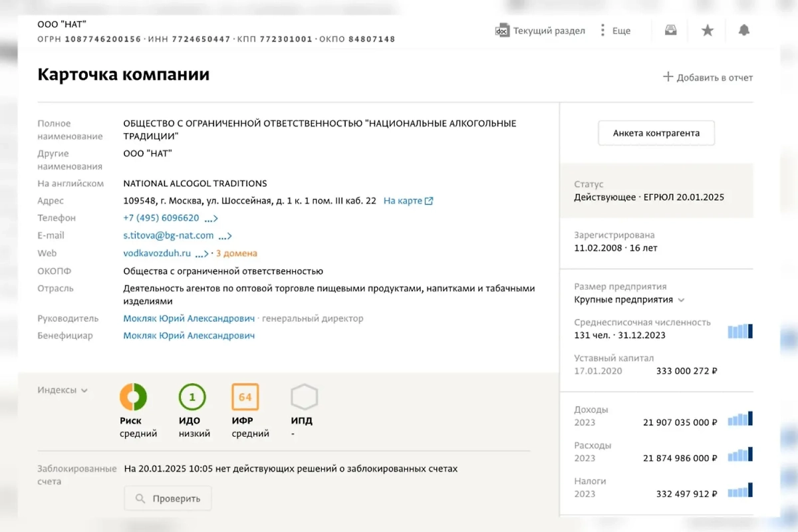The height and width of the screenshot is (532, 798).
Task: Click the Риск index donut indicator
Action: tap(133, 396)
